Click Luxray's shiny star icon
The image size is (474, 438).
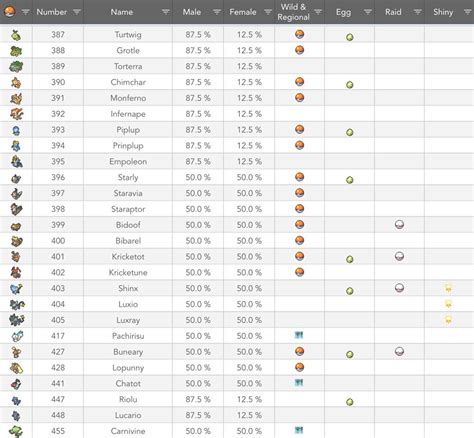tap(448, 320)
